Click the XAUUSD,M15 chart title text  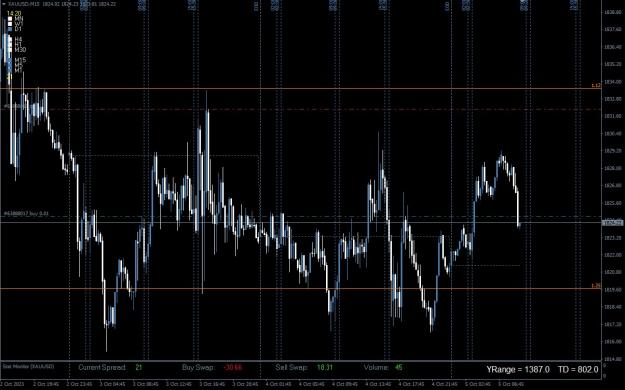point(23,4)
